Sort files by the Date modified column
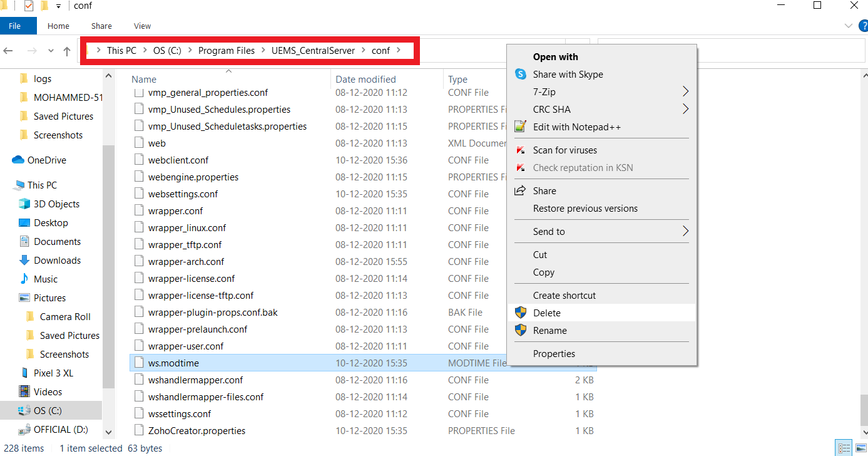The image size is (868, 456). click(365, 80)
